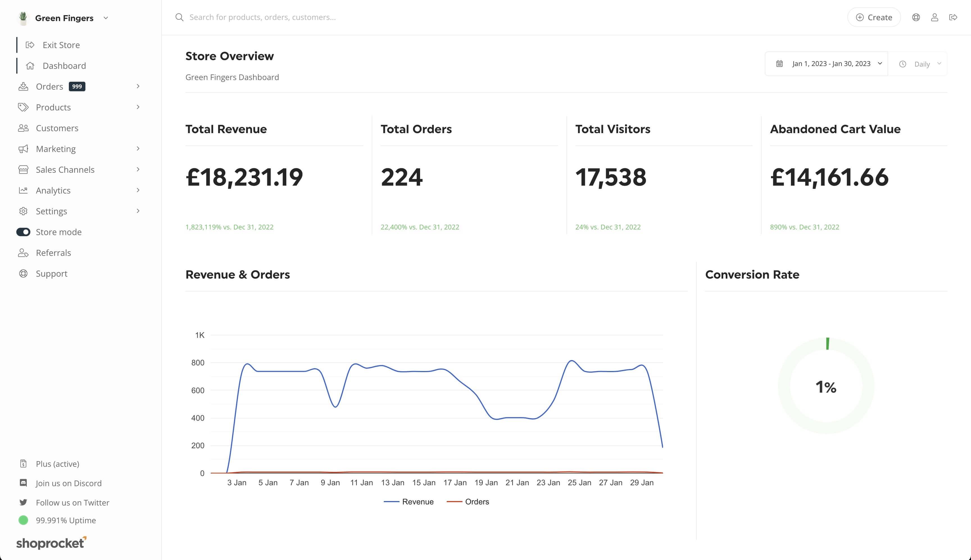Click the green uptime status dot

click(23, 520)
